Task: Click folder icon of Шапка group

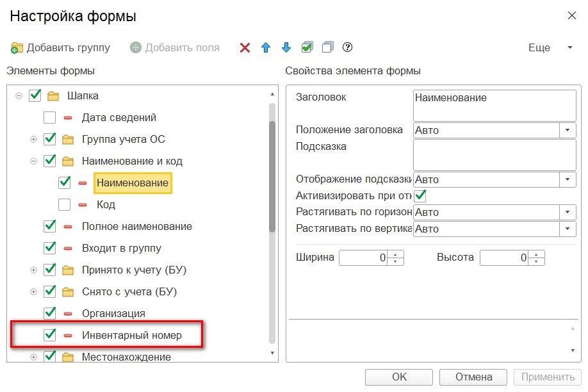Action: click(53, 97)
